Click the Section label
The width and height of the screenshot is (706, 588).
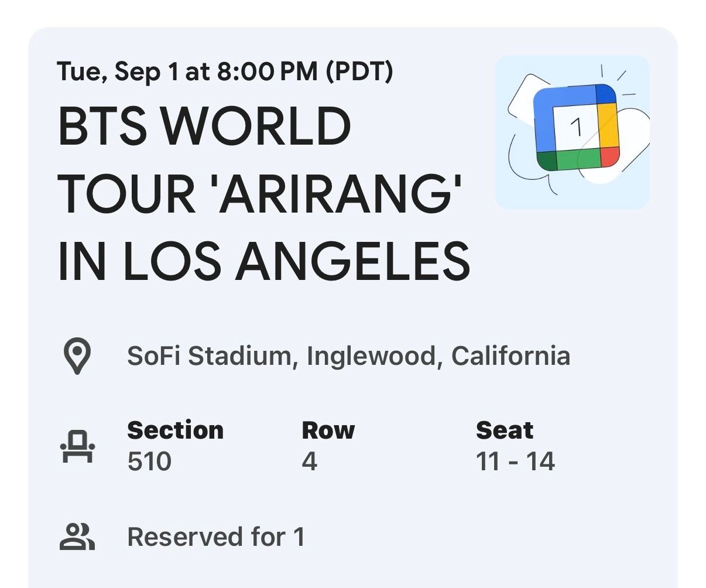[x=175, y=430]
